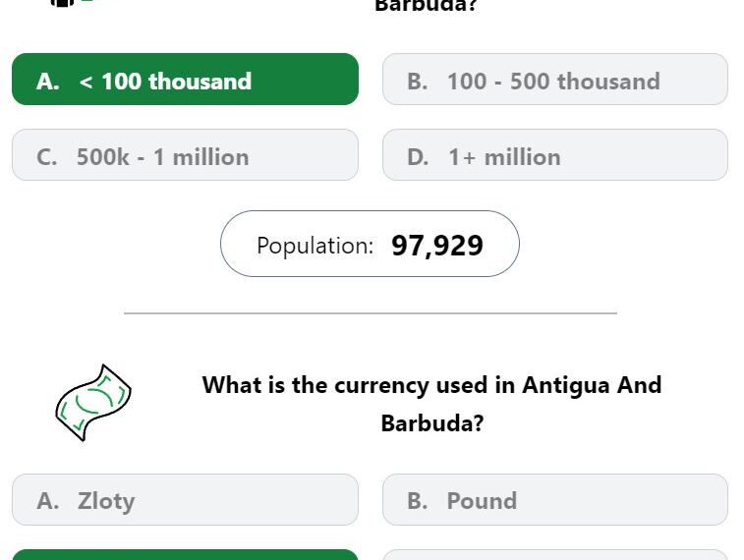This screenshot has width=744, height=560.
Task: Click the partially visible people icon at top
Action: point(70,2)
